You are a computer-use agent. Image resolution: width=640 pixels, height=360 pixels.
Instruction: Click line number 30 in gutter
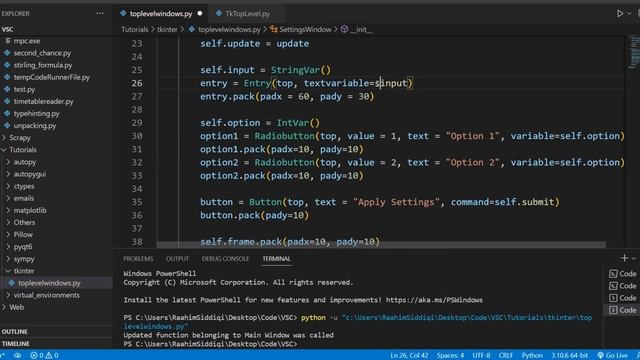137,136
